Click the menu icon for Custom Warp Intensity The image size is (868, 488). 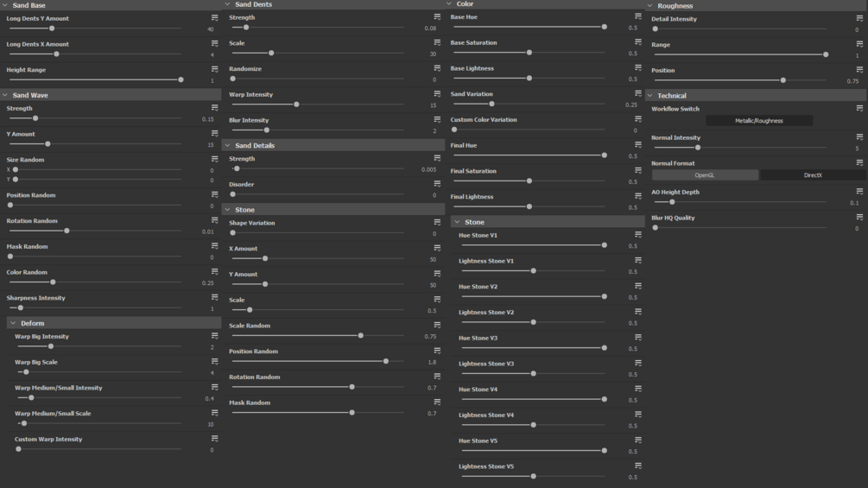(x=215, y=439)
